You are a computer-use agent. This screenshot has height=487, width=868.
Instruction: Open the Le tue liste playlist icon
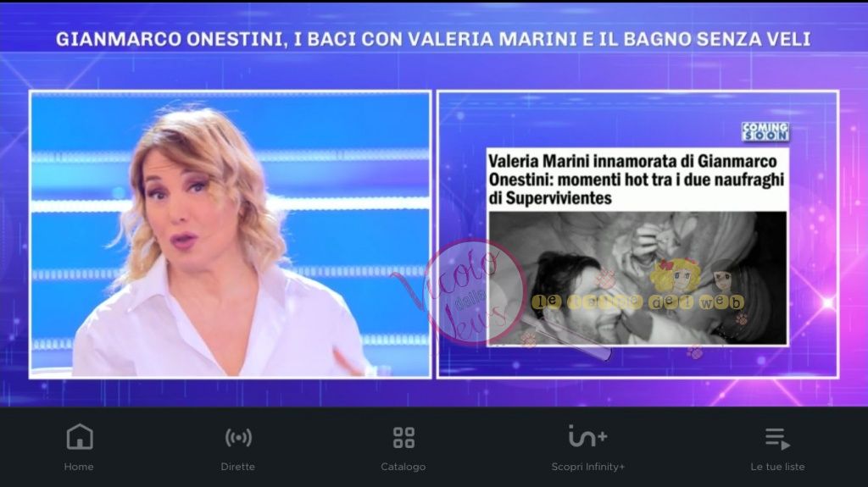coord(777,439)
